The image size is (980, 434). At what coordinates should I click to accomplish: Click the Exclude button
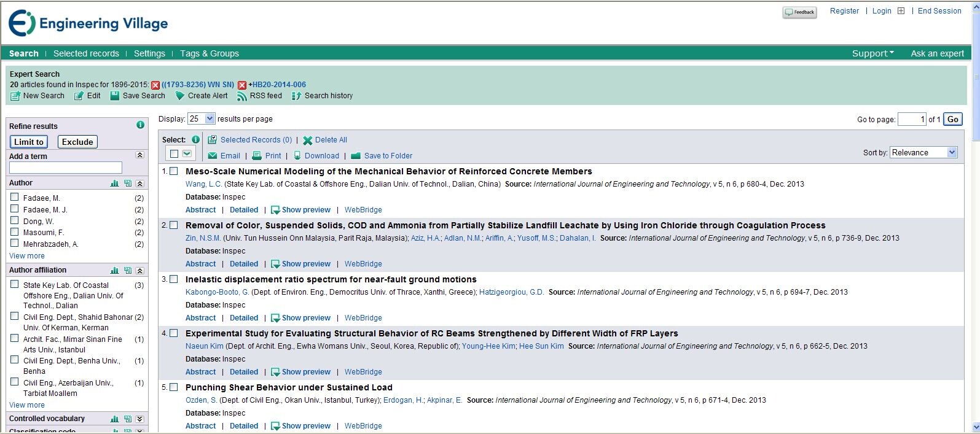tap(77, 142)
